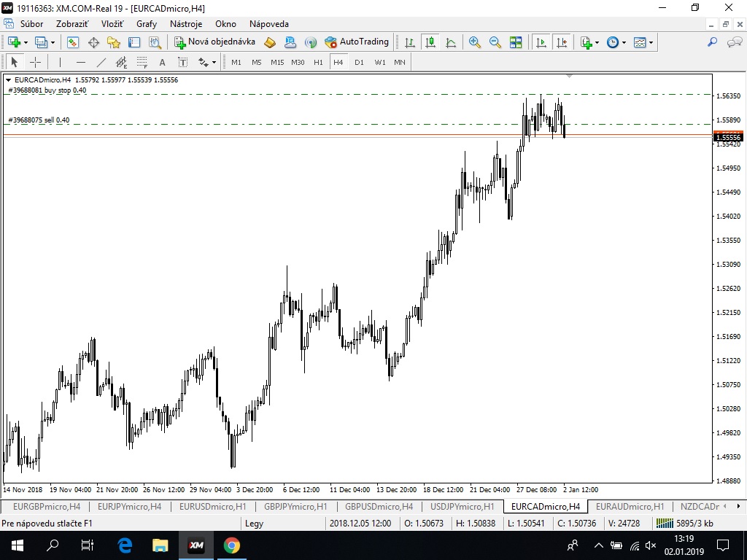This screenshot has height=560, width=747.
Task: Click the zoom out magnifier icon
Action: pyautogui.click(x=495, y=42)
